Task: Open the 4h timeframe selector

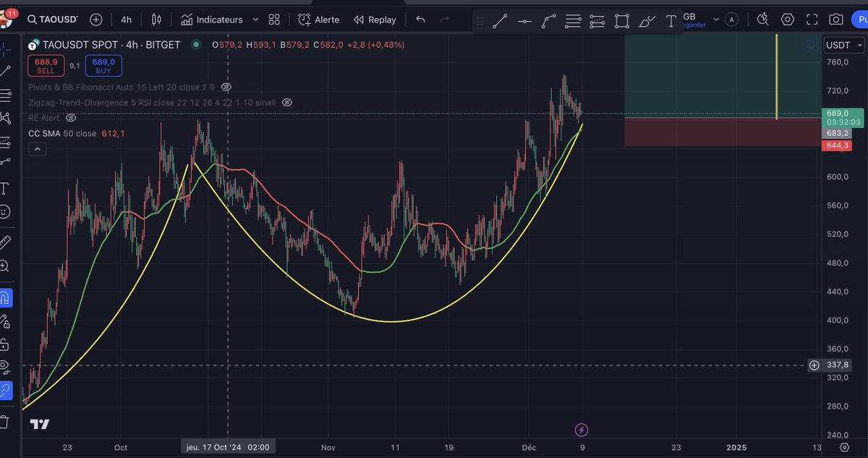Action: pos(127,20)
